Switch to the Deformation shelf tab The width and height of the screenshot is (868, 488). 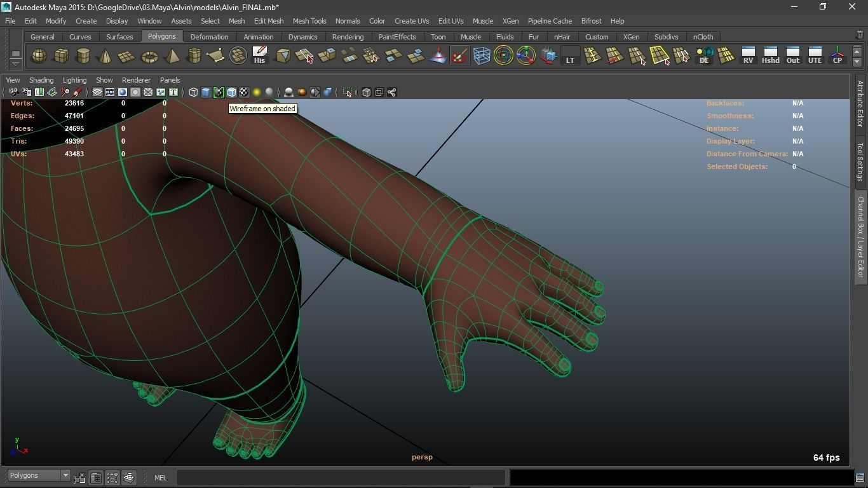pos(209,37)
